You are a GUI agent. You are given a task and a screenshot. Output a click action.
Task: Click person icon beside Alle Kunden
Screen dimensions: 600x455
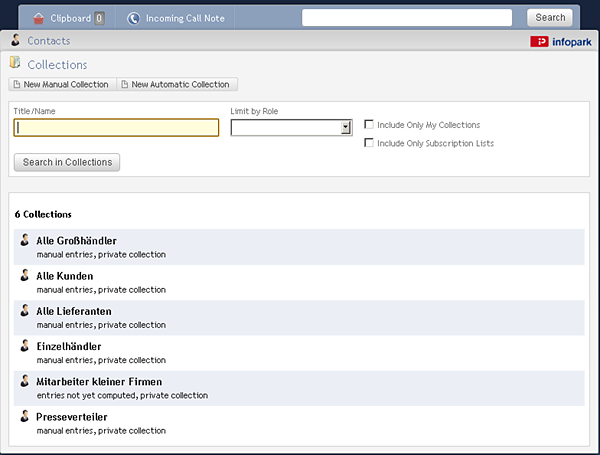click(x=24, y=275)
